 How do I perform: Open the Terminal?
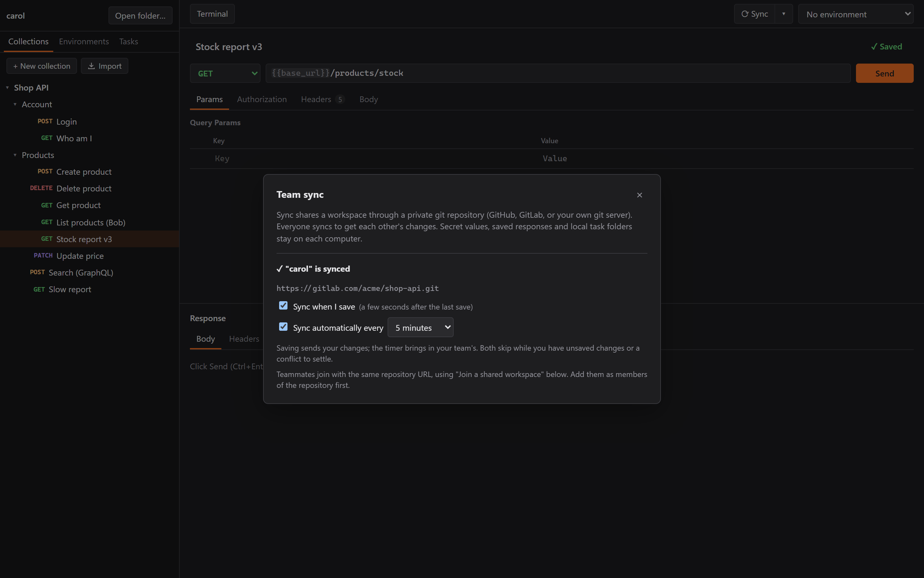click(212, 14)
